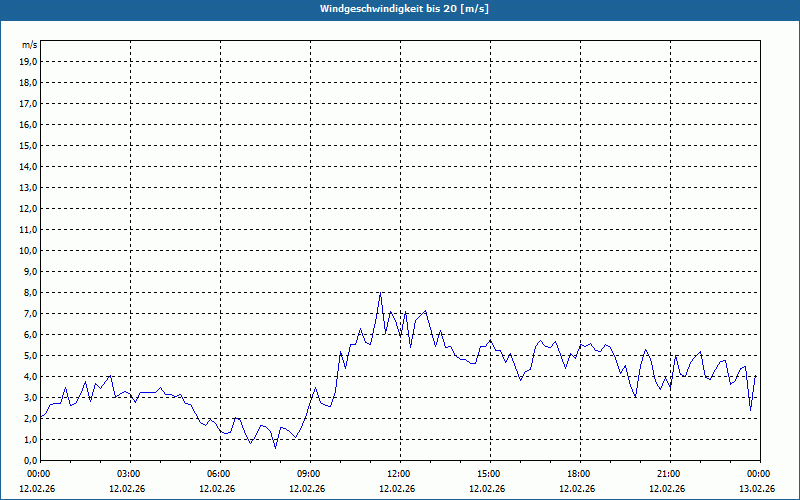Select the 18:00 time axis label

pyautogui.click(x=579, y=474)
